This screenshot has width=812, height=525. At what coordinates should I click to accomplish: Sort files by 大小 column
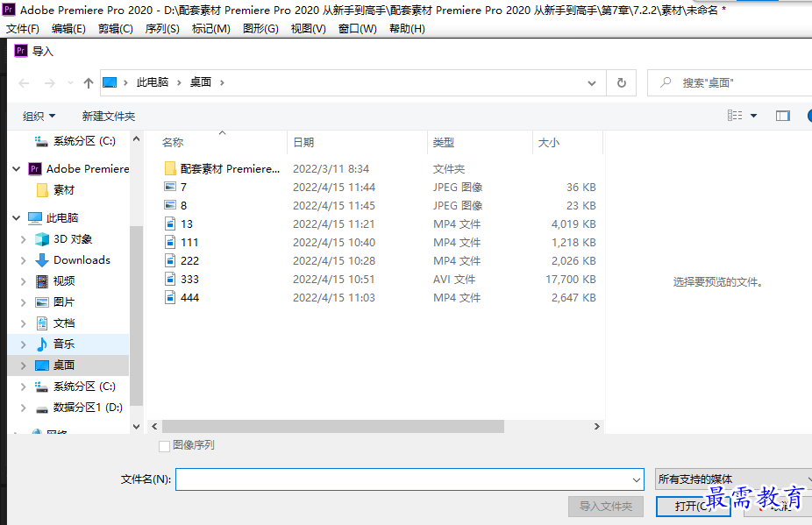[x=548, y=142]
